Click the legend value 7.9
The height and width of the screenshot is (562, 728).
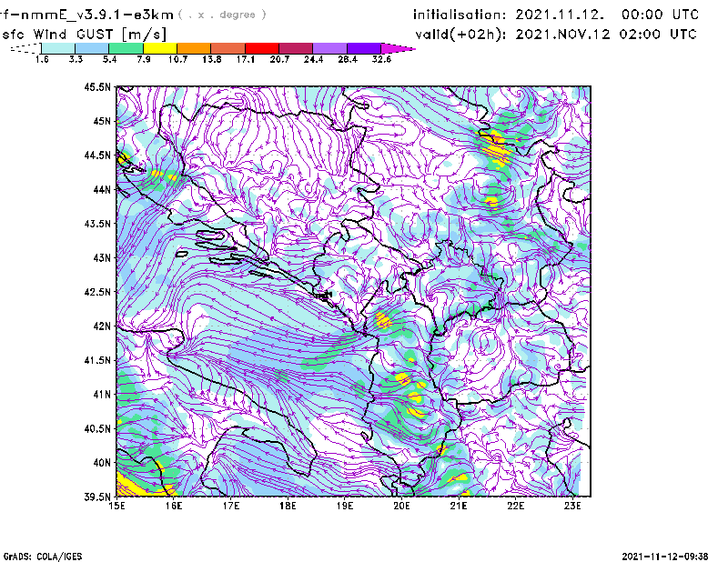click(x=144, y=59)
